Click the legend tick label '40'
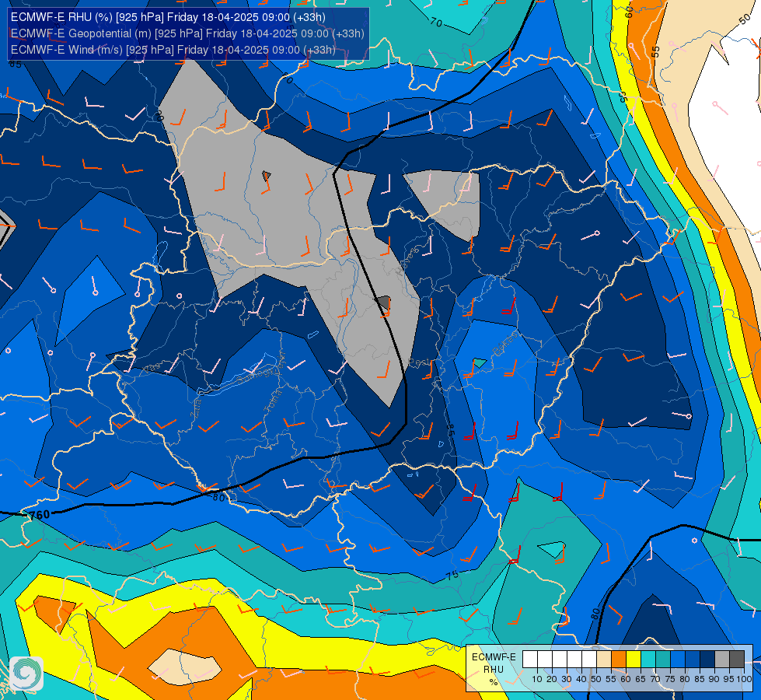 point(581,679)
